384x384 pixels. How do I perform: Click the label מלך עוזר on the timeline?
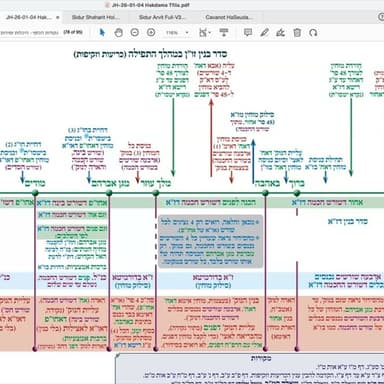click(155, 183)
